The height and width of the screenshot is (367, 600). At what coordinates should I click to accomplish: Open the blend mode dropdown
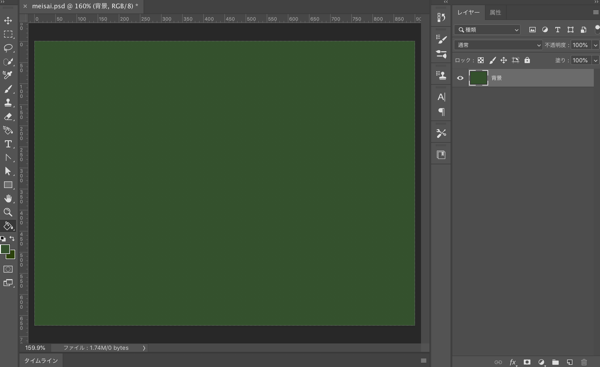[498, 45]
